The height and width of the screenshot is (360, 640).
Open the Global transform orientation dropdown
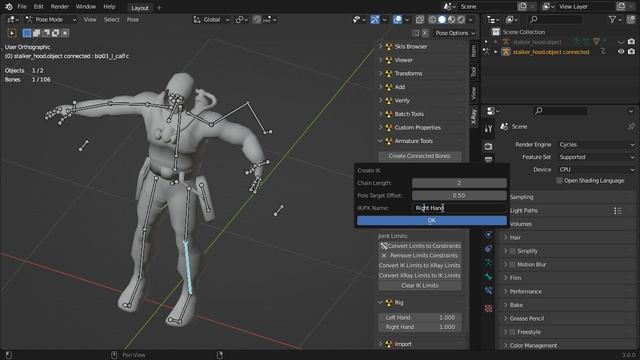click(211, 20)
